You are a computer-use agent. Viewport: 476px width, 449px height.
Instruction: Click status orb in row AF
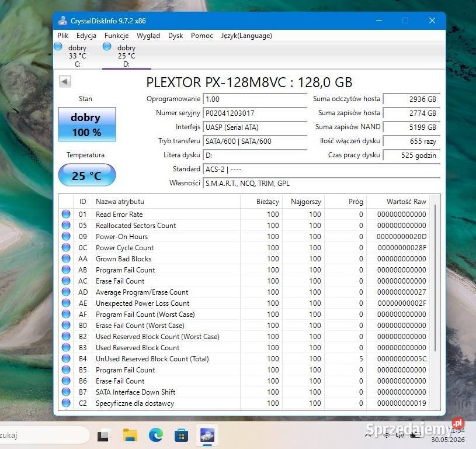tap(66, 314)
